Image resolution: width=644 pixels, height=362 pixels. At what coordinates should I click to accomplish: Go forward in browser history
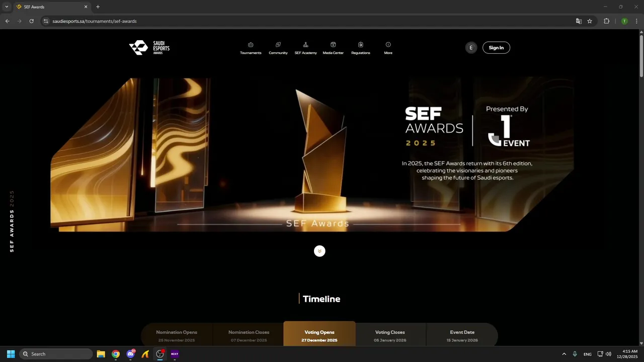click(x=20, y=21)
